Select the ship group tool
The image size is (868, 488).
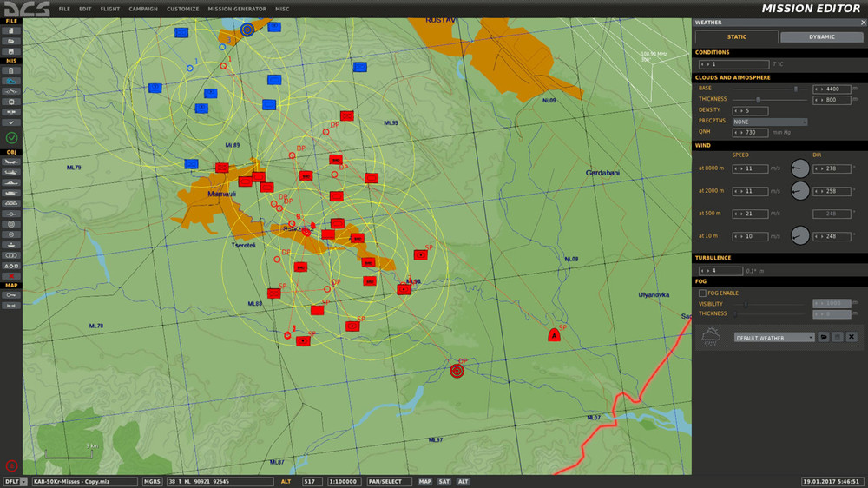[11, 183]
